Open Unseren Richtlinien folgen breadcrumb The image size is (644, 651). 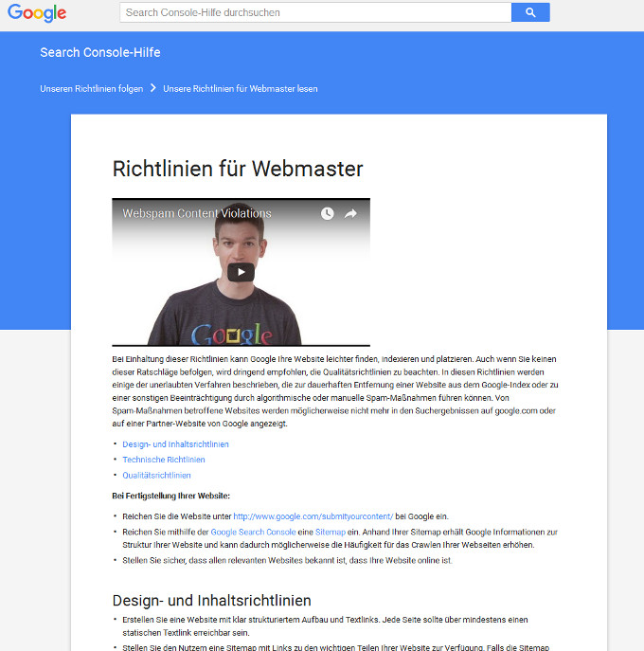[91, 88]
